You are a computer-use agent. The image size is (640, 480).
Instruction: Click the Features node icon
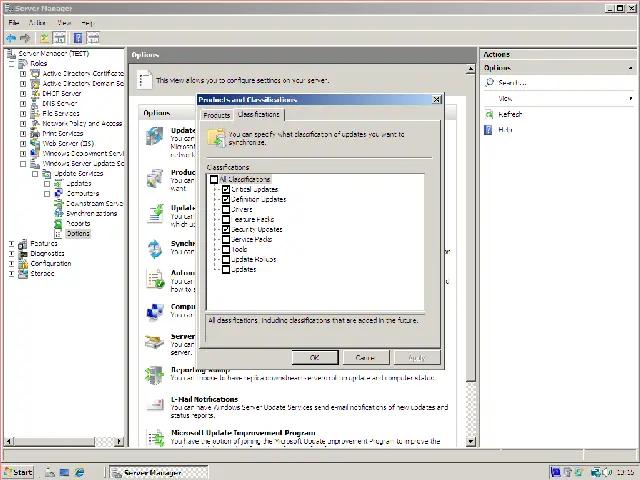point(23,244)
